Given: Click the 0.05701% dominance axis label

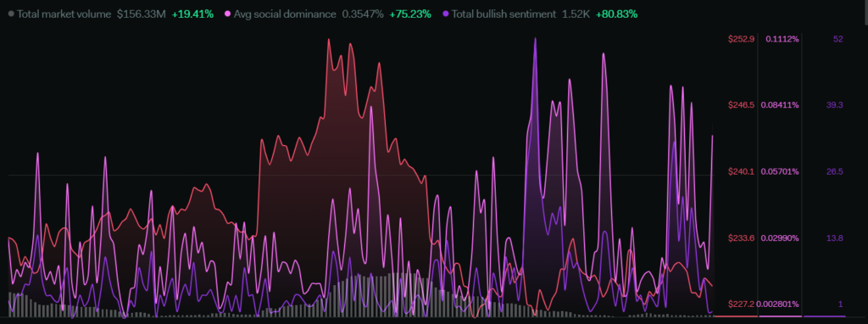Looking at the screenshot, I should (x=780, y=171).
